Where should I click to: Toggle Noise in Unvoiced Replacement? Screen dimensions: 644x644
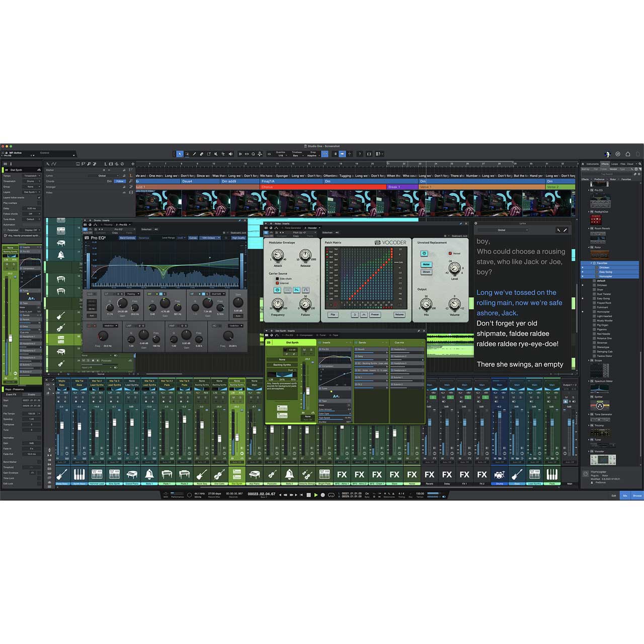(426, 265)
